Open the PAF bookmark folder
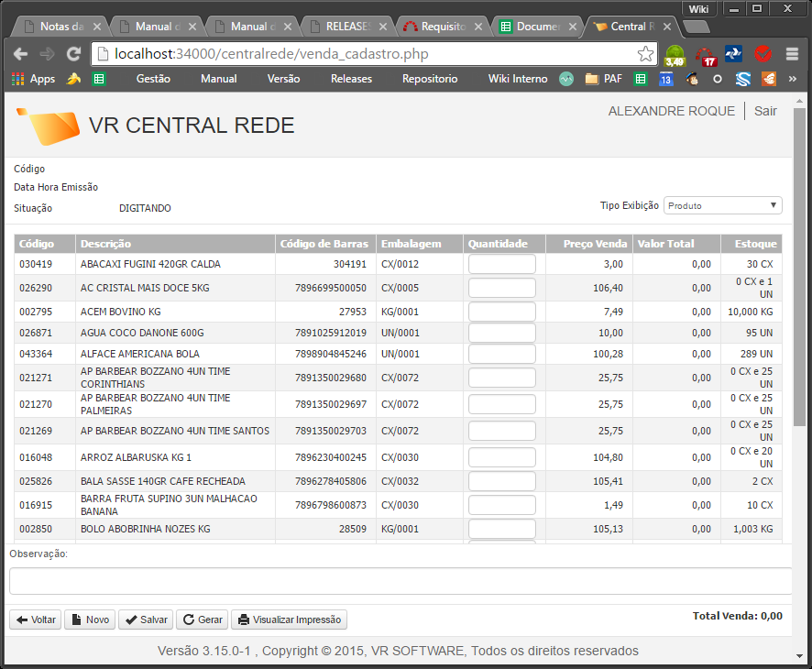812x669 pixels. pyautogui.click(x=603, y=79)
